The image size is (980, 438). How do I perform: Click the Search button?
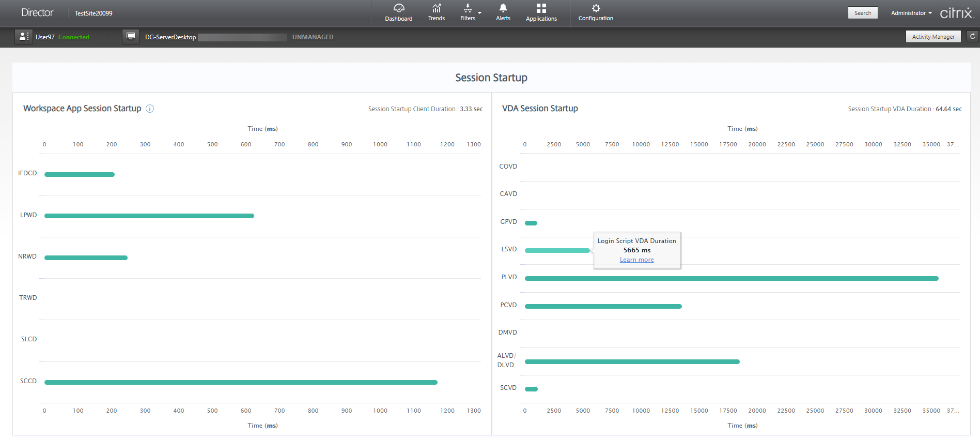pyautogui.click(x=862, y=13)
